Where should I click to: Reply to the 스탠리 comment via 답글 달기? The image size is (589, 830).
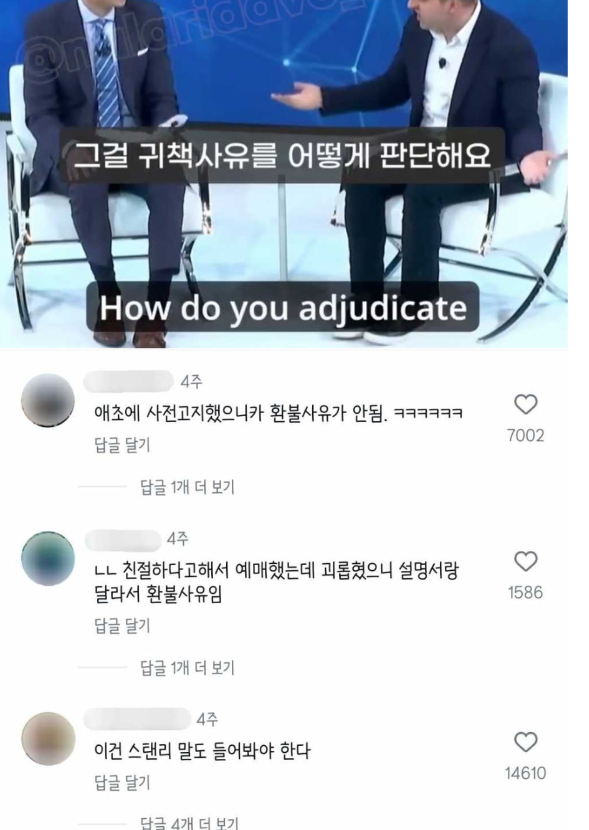click(122, 782)
